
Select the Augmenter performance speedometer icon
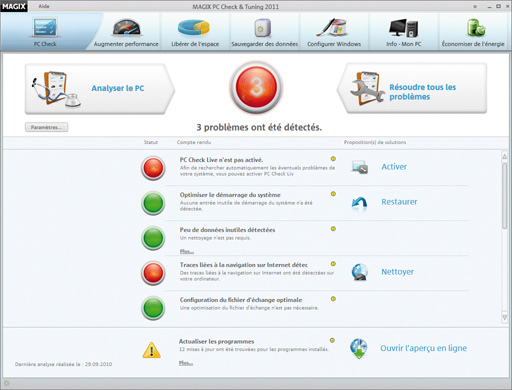pyautogui.click(x=126, y=27)
